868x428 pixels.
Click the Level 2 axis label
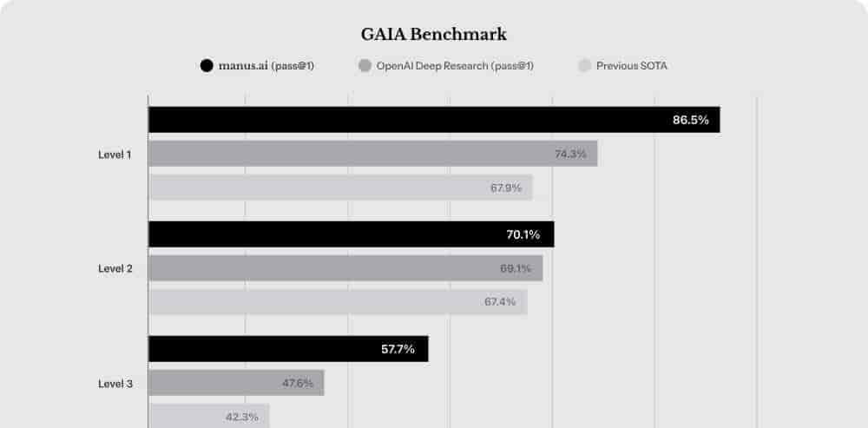(115, 268)
